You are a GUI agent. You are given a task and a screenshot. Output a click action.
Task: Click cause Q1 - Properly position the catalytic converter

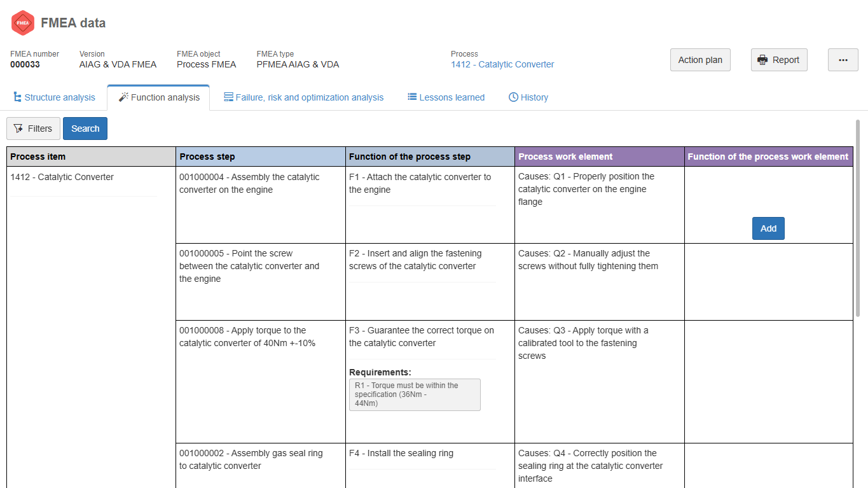click(x=586, y=189)
